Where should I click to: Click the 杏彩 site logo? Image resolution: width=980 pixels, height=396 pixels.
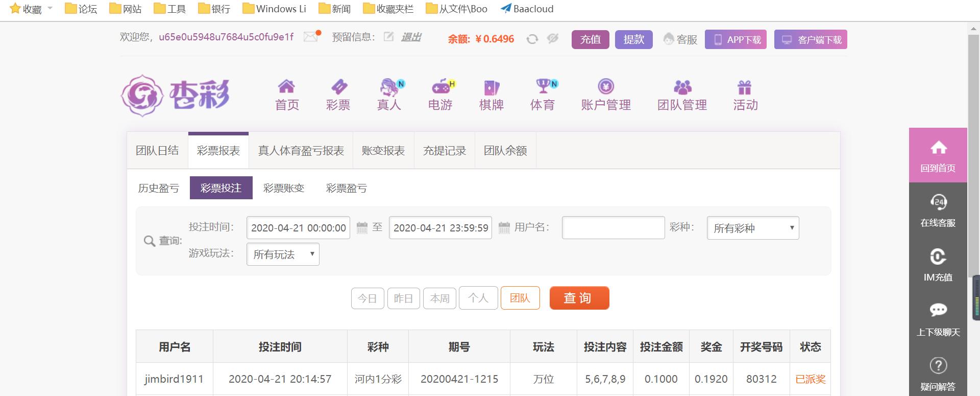click(x=175, y=96)
